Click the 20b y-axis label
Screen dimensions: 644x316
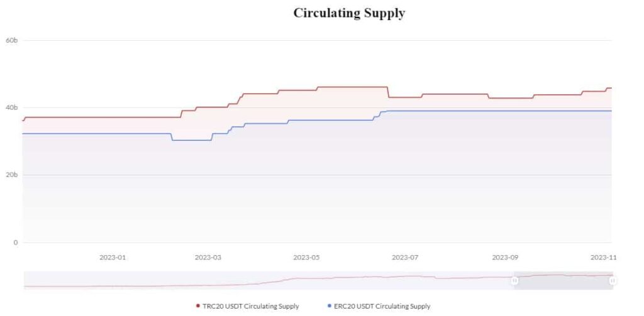(11, 175)
